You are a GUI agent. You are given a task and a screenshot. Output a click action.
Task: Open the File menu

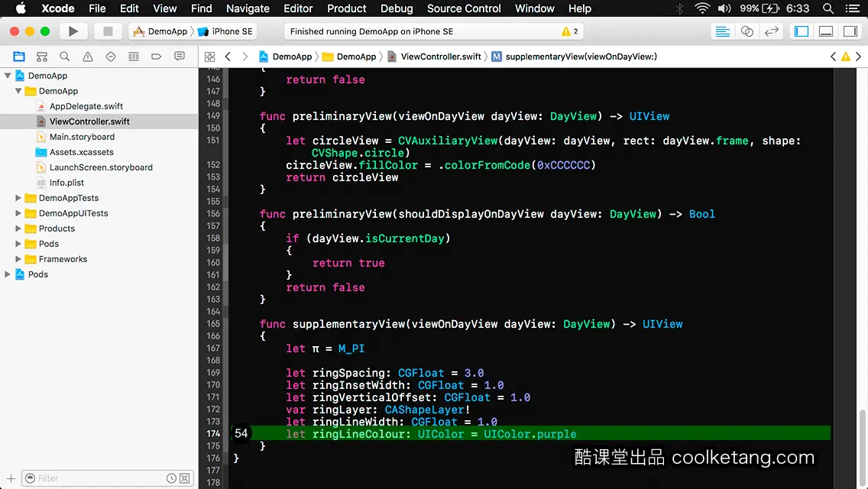(x=97, y=8)
